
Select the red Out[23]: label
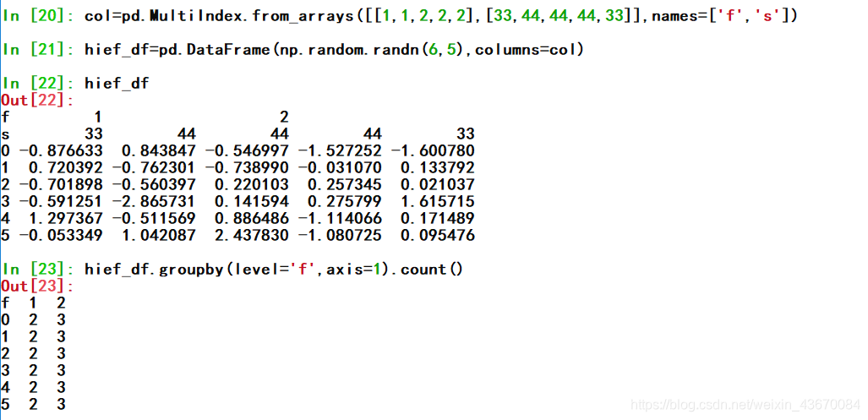(x=38, y=286)
